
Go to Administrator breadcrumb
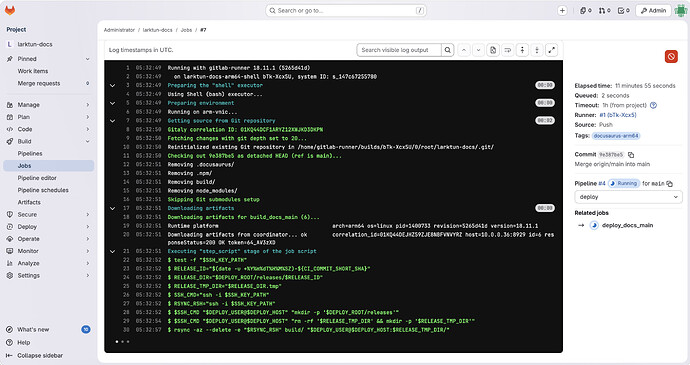tap(119, 30)
